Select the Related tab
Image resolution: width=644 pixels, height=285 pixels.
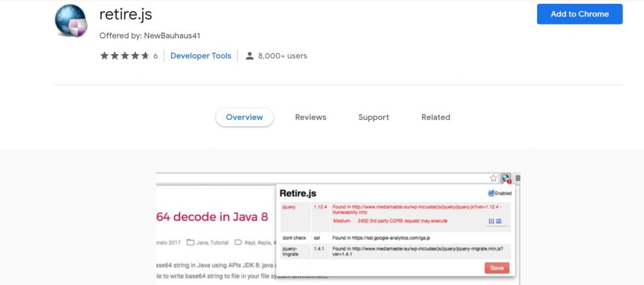[x=436, y=117]
